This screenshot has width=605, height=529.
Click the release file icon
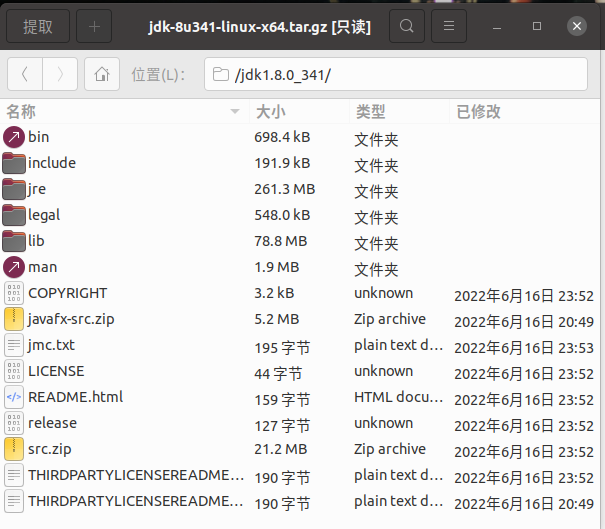(x=14, y=423)
